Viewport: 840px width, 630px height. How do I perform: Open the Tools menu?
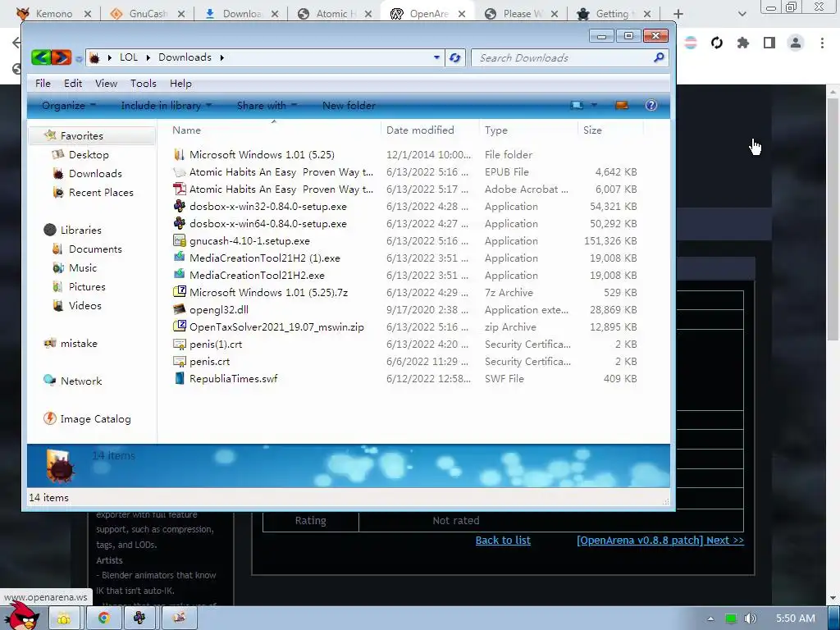[144, 84]
